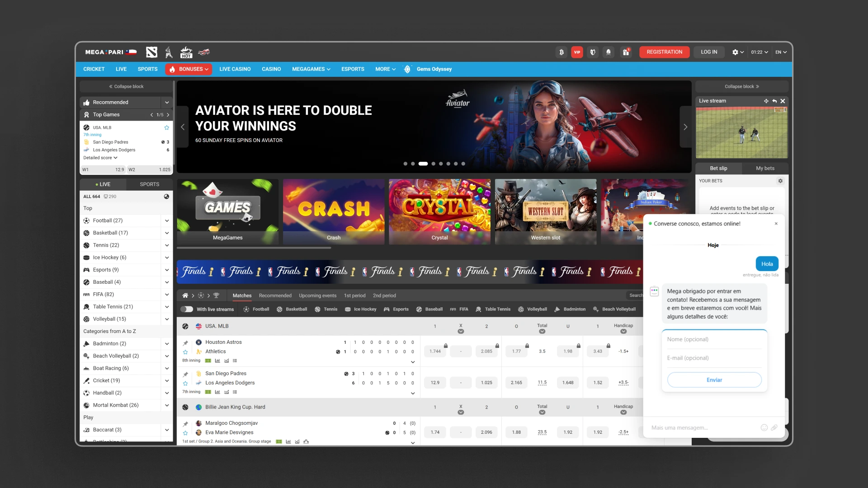The width and height of the screenshot is (868, 488).
Task: Collapse the left sidebar block
Action: 126,86
